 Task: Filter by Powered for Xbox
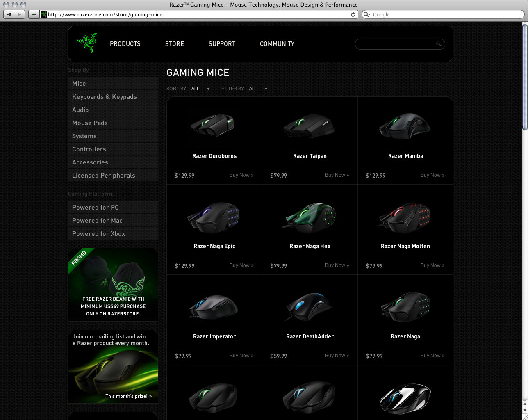[x=113, y=234]
